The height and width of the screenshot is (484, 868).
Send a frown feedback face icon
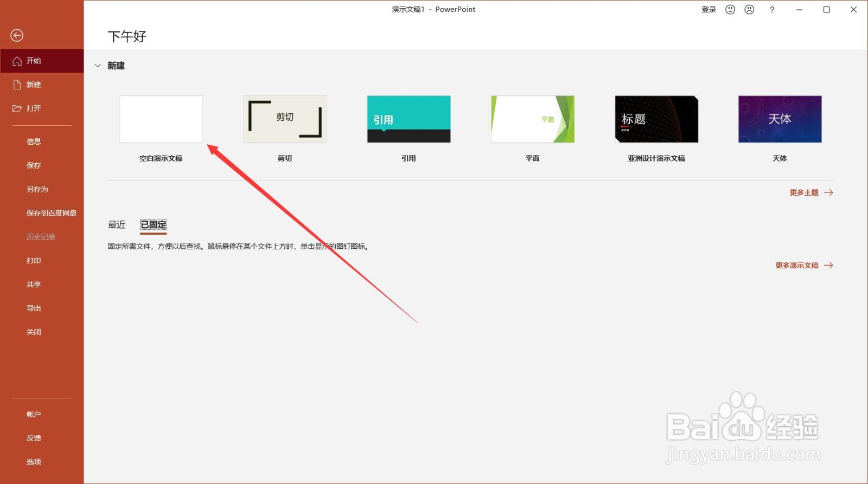[x=749, y=9]
